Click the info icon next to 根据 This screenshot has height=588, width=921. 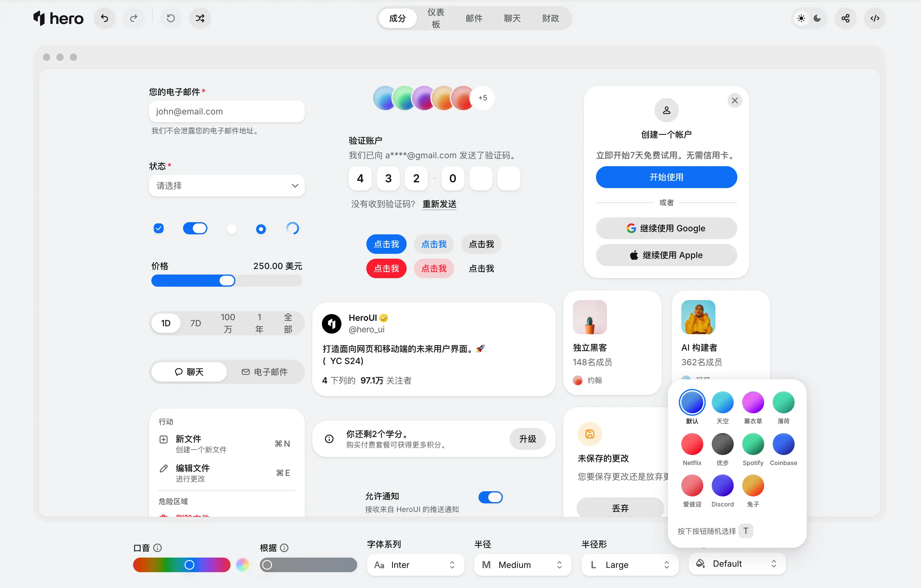(284, 548)
